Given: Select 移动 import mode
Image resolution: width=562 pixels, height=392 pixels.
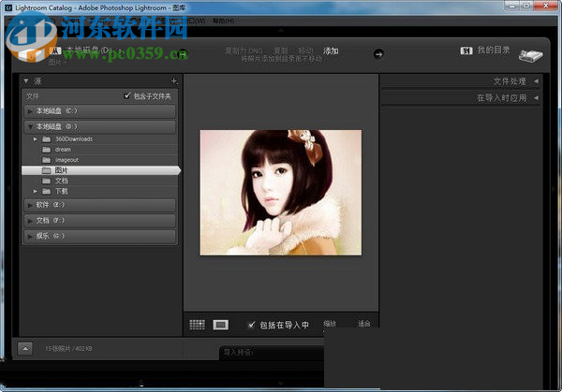Looking at the screenshot, I should [305, 51].
